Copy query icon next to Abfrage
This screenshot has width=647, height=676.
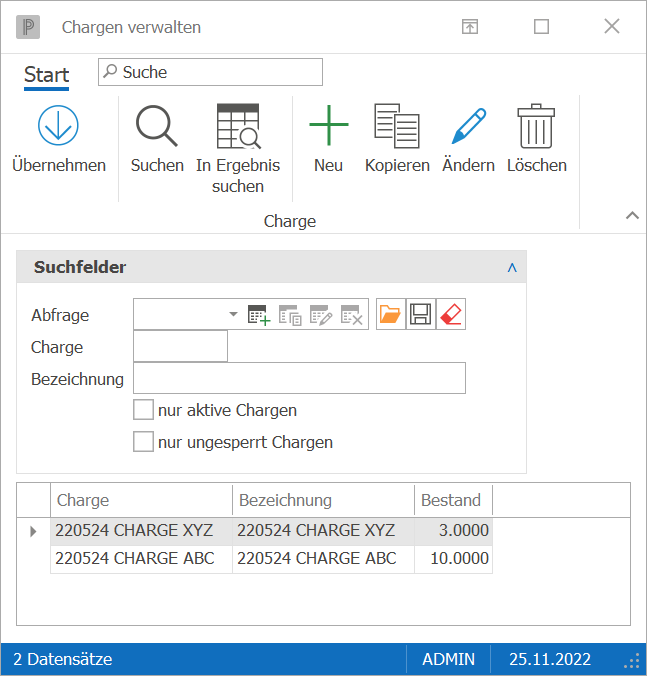tap(290, 315)
